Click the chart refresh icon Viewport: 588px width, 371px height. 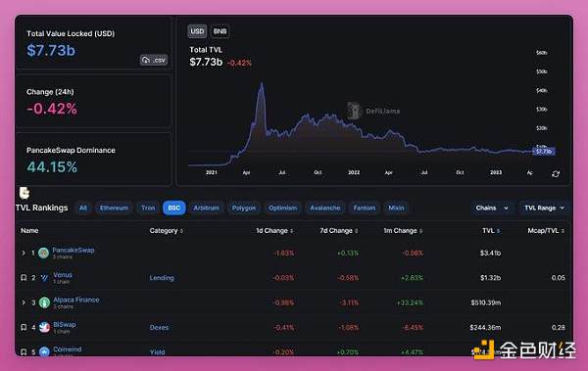556,174
